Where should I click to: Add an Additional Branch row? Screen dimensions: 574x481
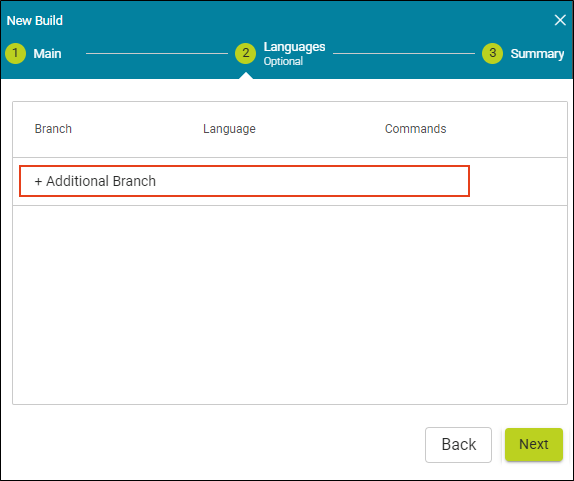click(x=244, y=181)
